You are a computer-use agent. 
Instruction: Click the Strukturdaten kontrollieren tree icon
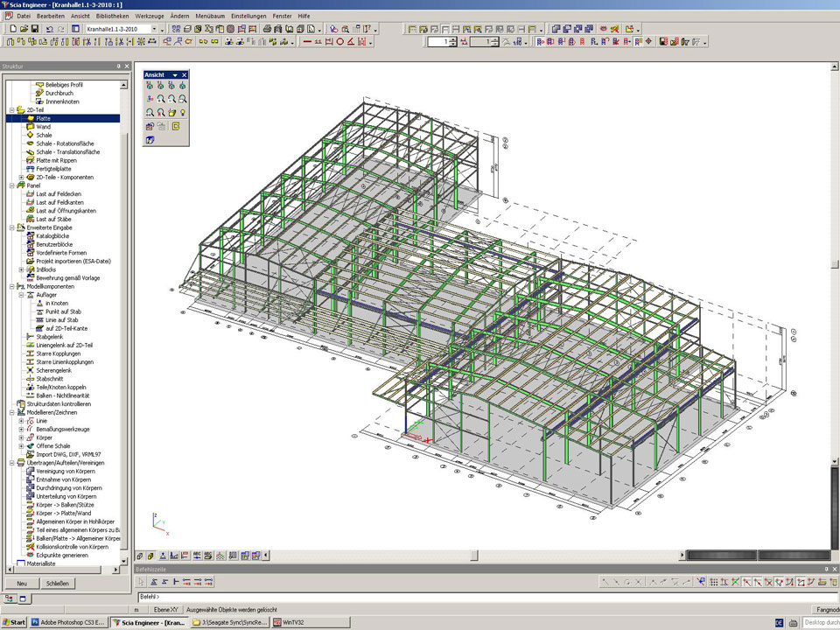tap(21, 404)
